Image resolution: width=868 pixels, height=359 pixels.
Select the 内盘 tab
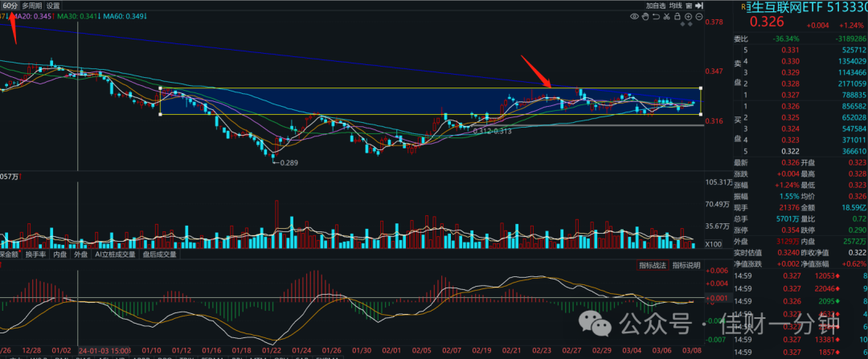[61, 255]
